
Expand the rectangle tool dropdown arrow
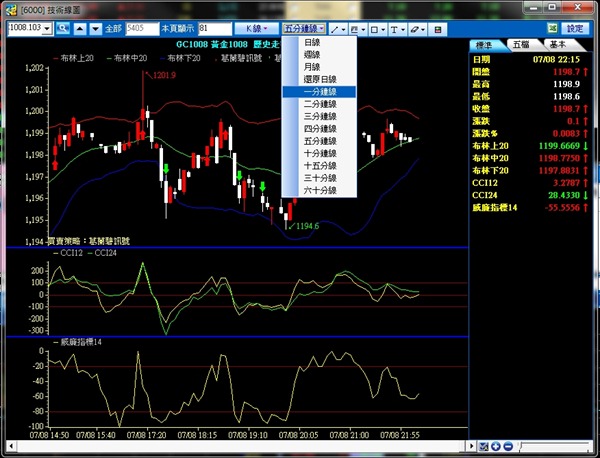tap(383, 29)
